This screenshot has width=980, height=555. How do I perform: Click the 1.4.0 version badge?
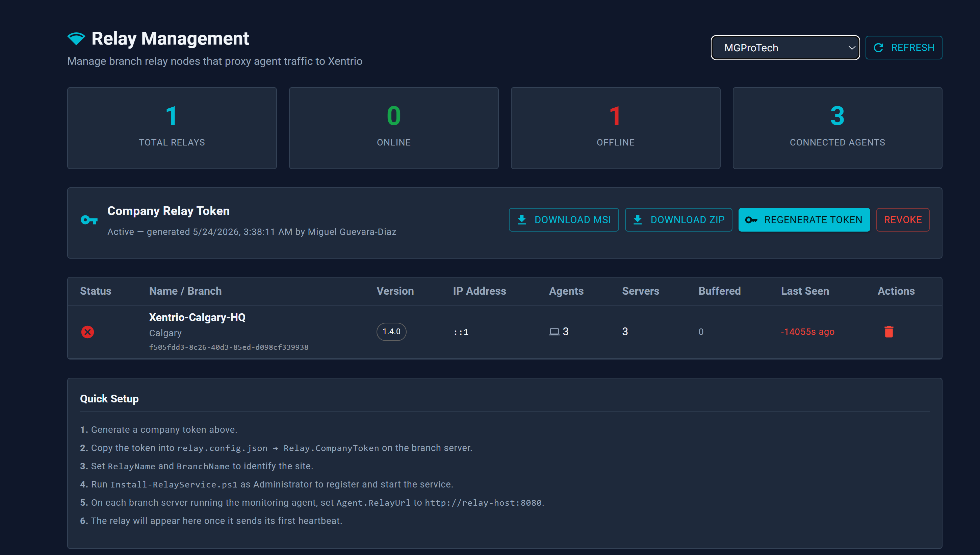pyautogui.click(x=391, y=332)
